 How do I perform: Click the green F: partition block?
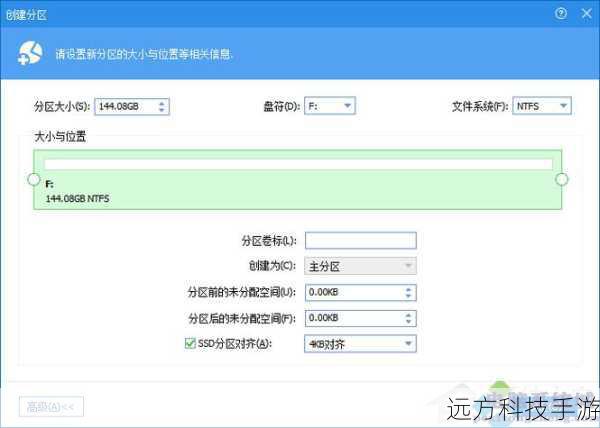click(298, 179)
